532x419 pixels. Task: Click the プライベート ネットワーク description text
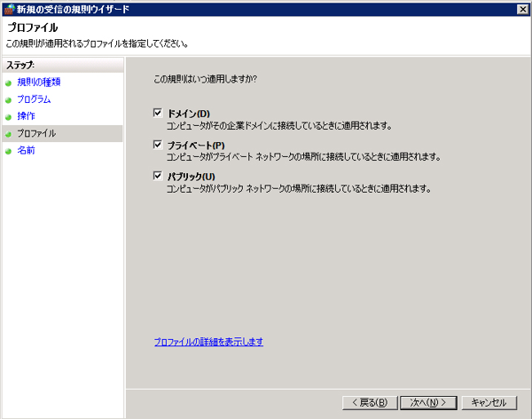[303, 157]
